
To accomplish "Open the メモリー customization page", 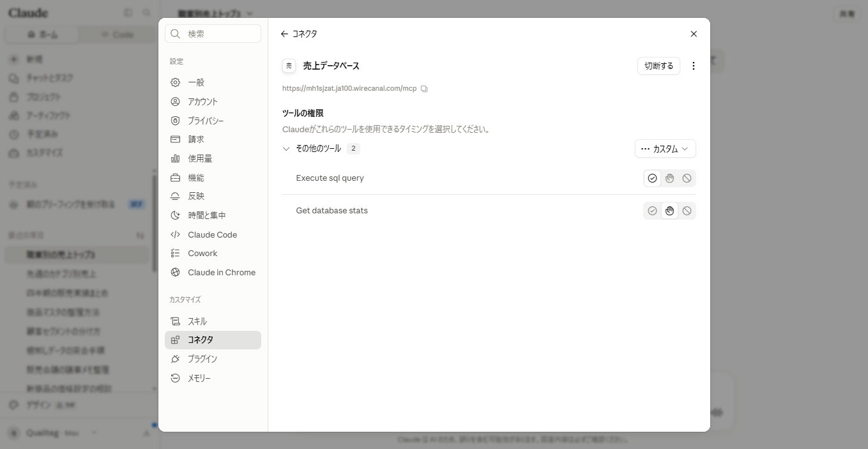I will (x=213, y=378).
